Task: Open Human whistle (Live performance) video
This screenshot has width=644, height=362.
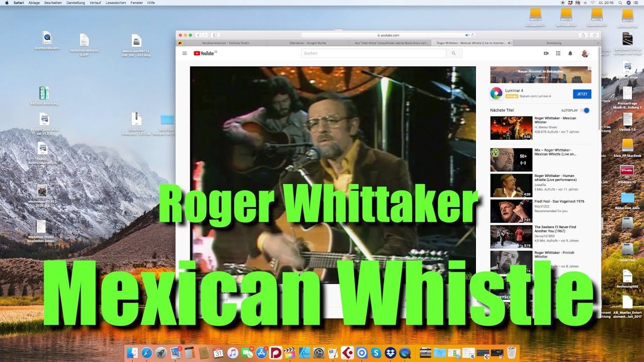Action: pos(555,178)
